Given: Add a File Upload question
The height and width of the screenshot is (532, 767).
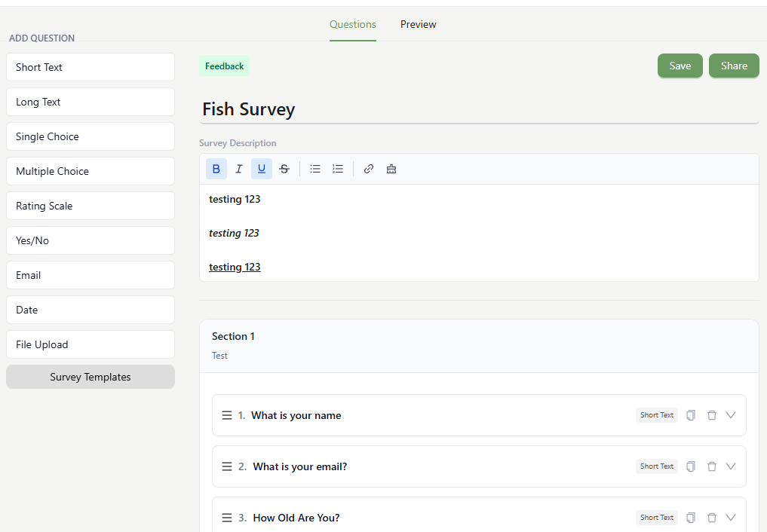Looking at the screenshot, I should 91,345.
